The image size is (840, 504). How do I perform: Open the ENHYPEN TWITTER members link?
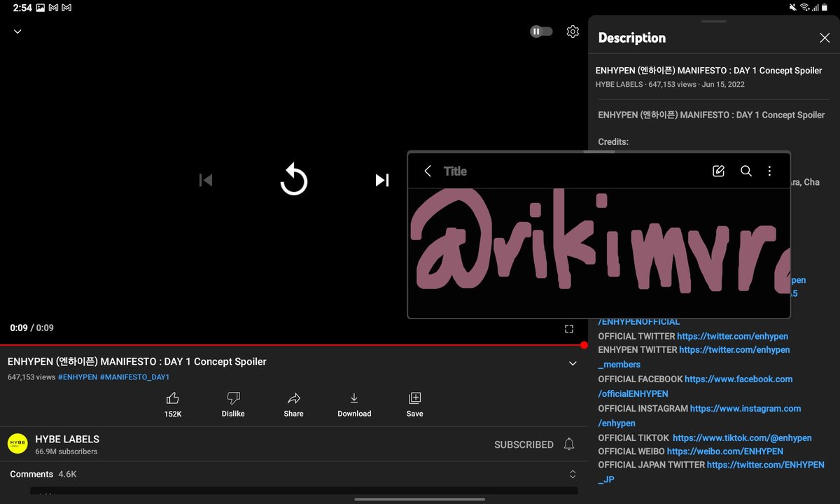(x=734, y=349)
